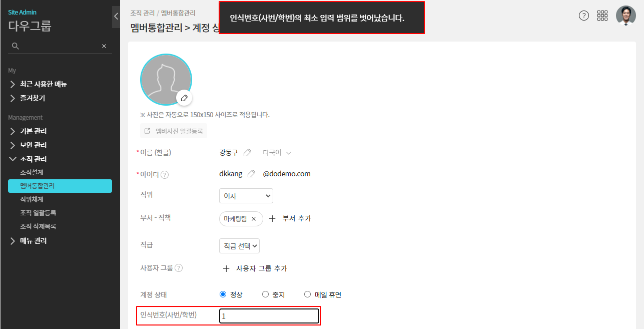Screen dimensions: 644x329
Task: Open the help question mark icon in header
Action: click(x=583, y=16)
